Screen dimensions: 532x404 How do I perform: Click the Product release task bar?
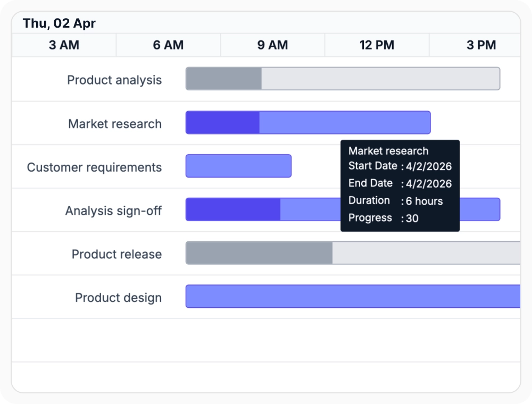[x=353, y=253]
